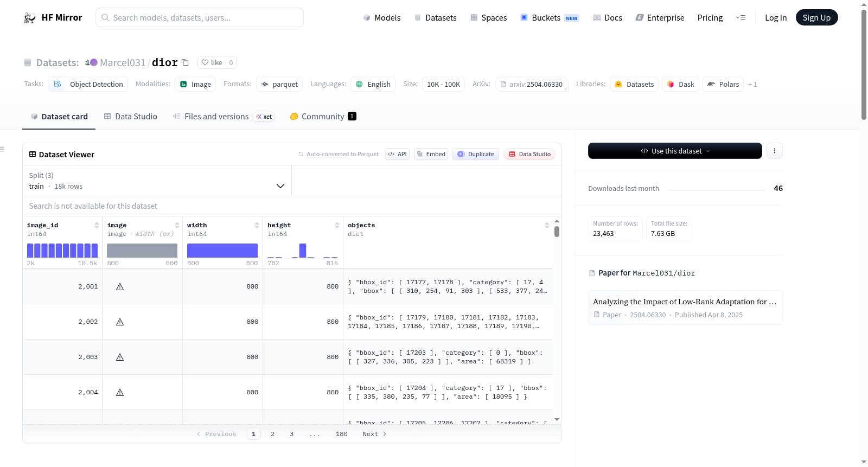Open the Use this dataset dropdown
Image resolution: width=868 pixels, height=467 pixels.
pyautogui.click(x=675, y=151)
